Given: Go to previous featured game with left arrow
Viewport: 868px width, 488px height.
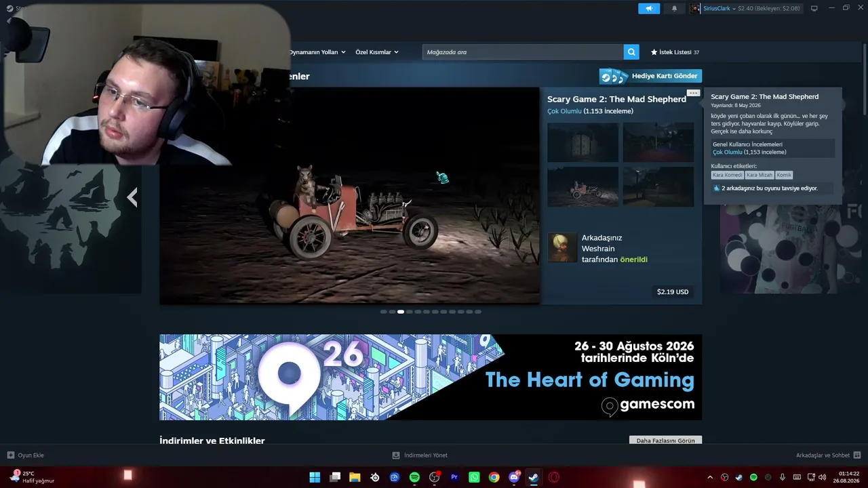Looking at the screenshot, I should point(132,197).
